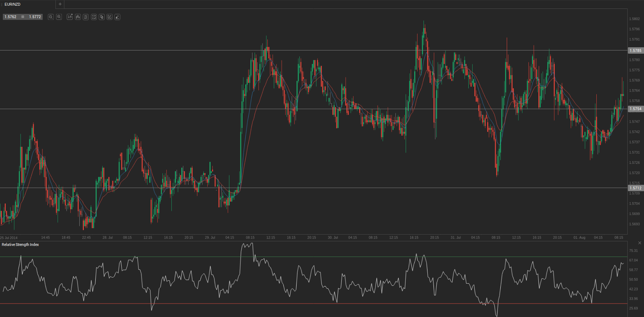Click the copy/duplicate chart icon
The height and width of the screenshot is (317, 644).
102,17
